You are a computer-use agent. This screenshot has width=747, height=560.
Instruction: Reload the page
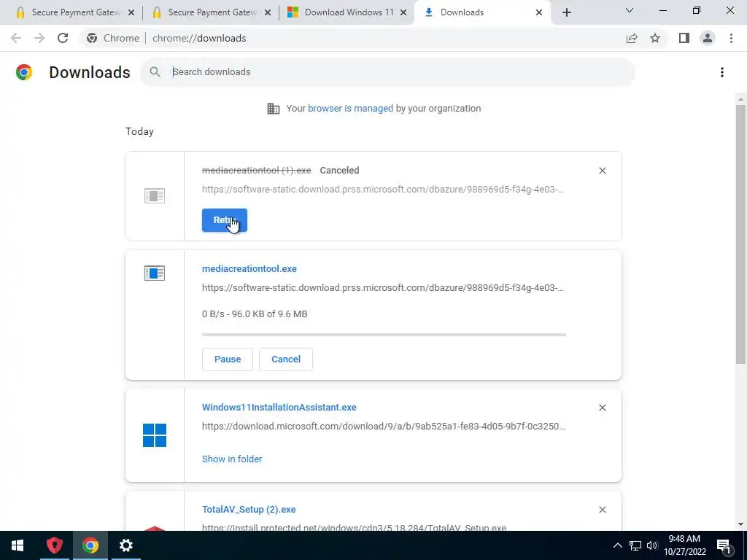pyautogui.click(x=63, y=38)
